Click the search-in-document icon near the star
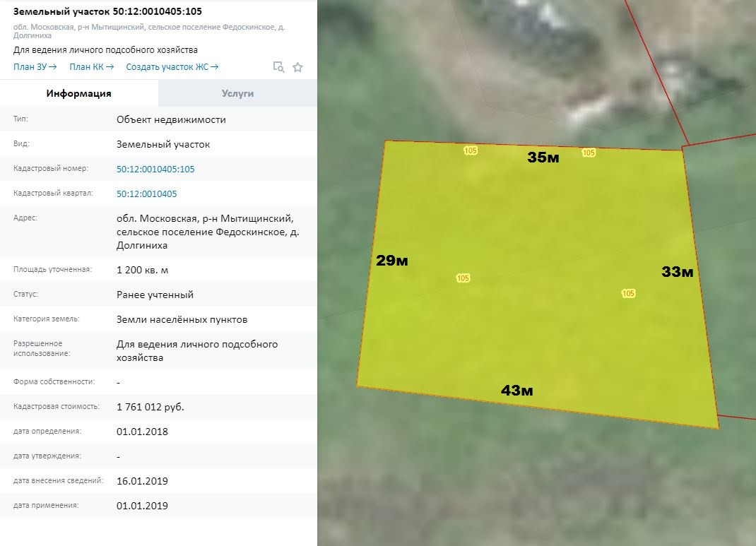Viewport: 756px width, 546px height. (278, 67)
